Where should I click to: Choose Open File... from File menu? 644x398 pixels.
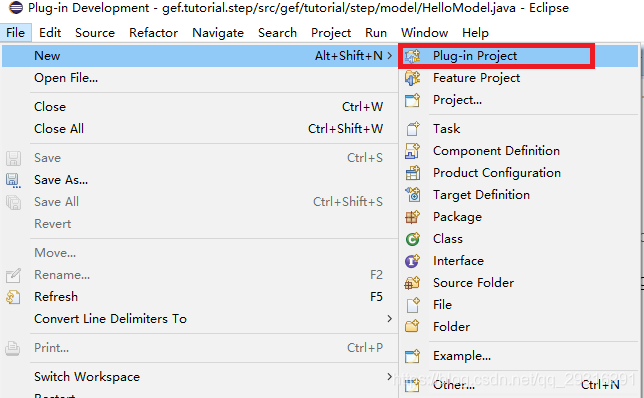pos(200,78)
